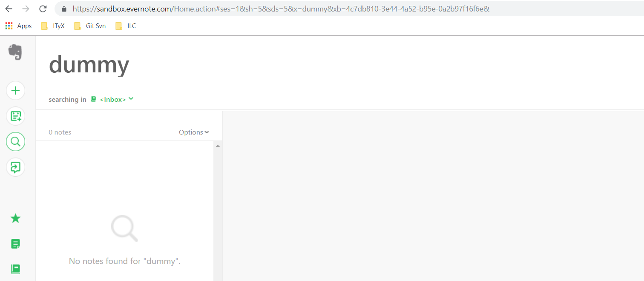The width and height of the screenshot is (644, 281).
Task: Click the dummy search term field
Action: coord(89,65)
